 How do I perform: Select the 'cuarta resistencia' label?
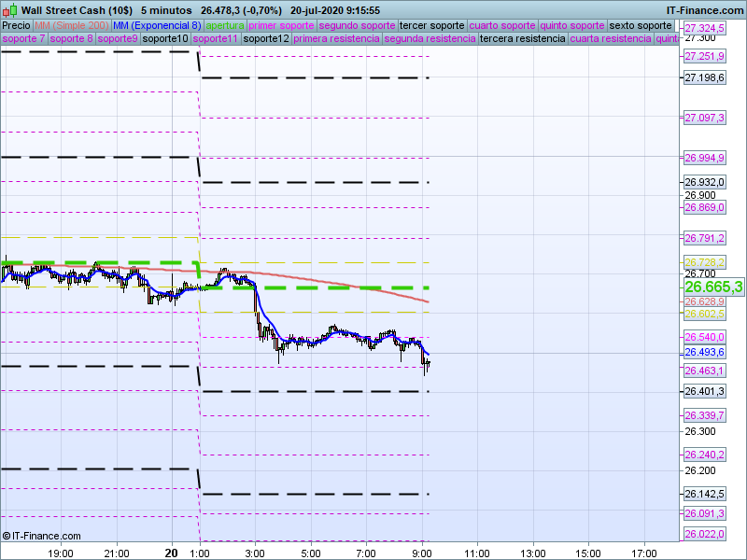611,39
